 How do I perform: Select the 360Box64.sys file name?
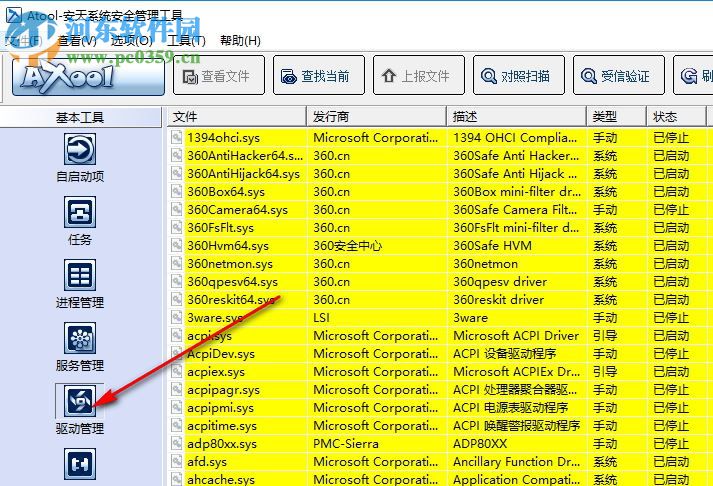point(226,192)
